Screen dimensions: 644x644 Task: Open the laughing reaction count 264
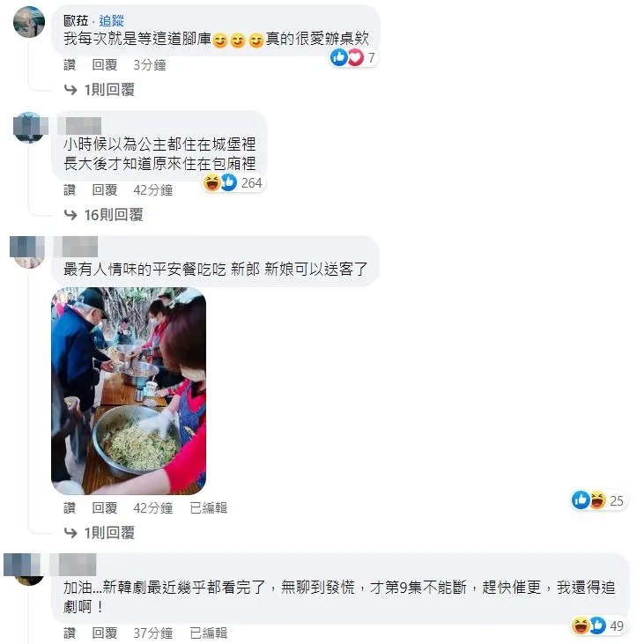coord(233,182)
